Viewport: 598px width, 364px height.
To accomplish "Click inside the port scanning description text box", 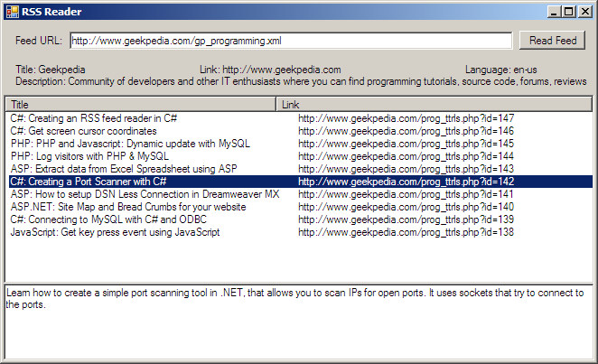I will click(x=298, y=322).
